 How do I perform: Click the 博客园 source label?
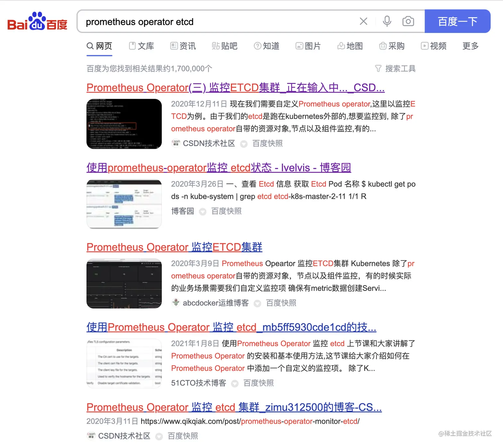(x=183, y=211)
